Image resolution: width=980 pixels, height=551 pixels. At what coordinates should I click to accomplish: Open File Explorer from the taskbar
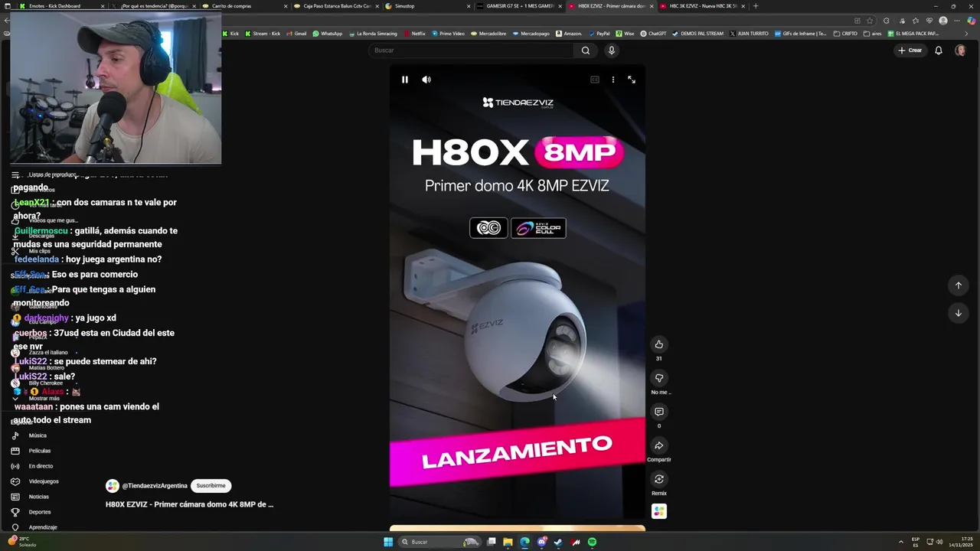tap(508, 542)
